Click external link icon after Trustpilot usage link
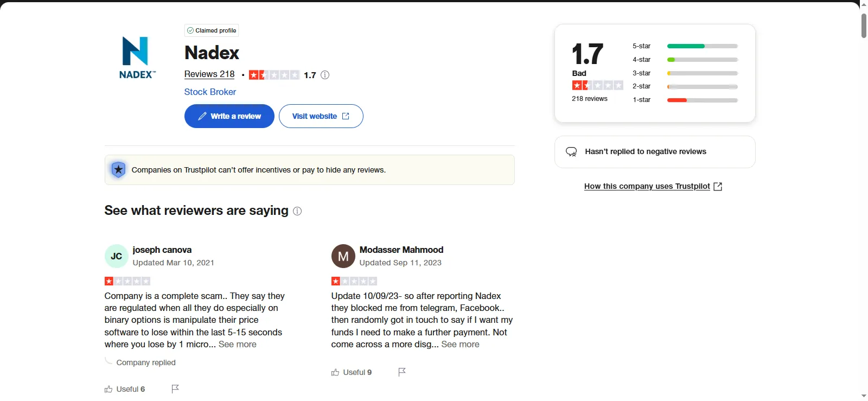Image resolution: width=868 pixels, height=401 pixels. coord(718,187)
